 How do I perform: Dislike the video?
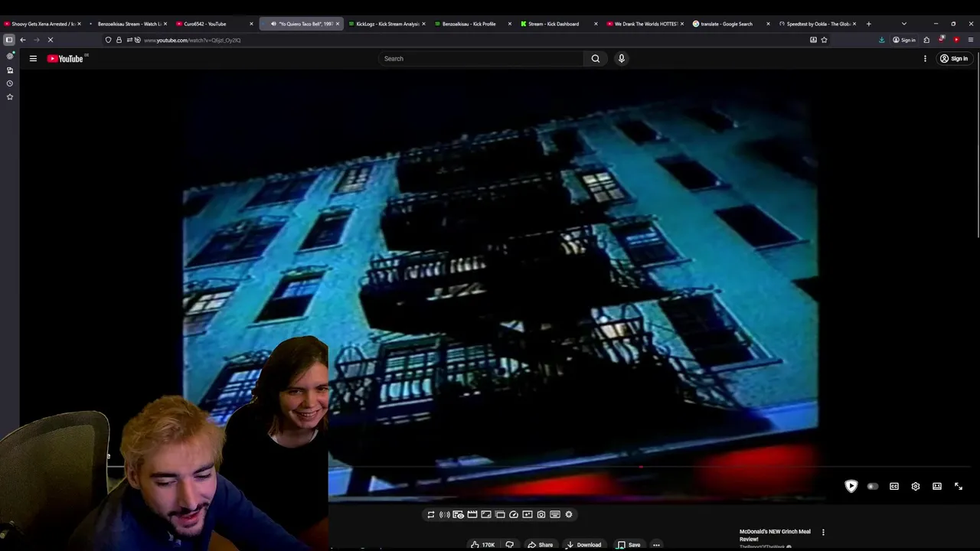510,545
